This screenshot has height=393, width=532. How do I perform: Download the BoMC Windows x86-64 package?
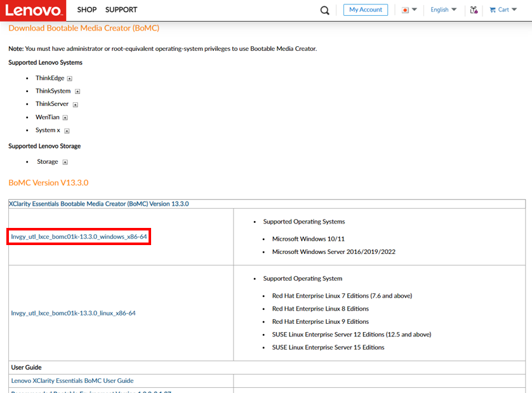pyautogui.click(x=78, y=236)
